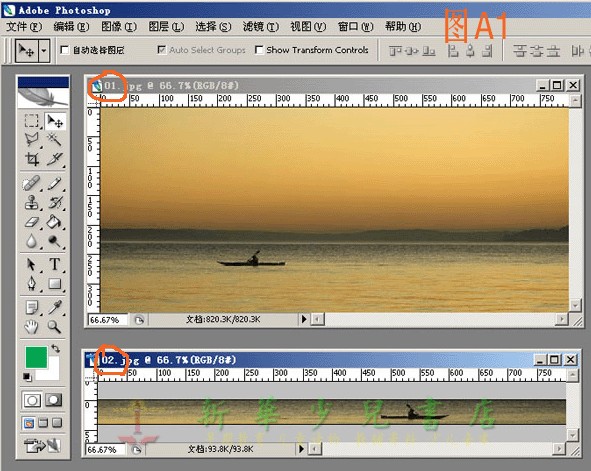
Task: Click left scroll arrow in 01.jpg window
Action: (317, 320)
